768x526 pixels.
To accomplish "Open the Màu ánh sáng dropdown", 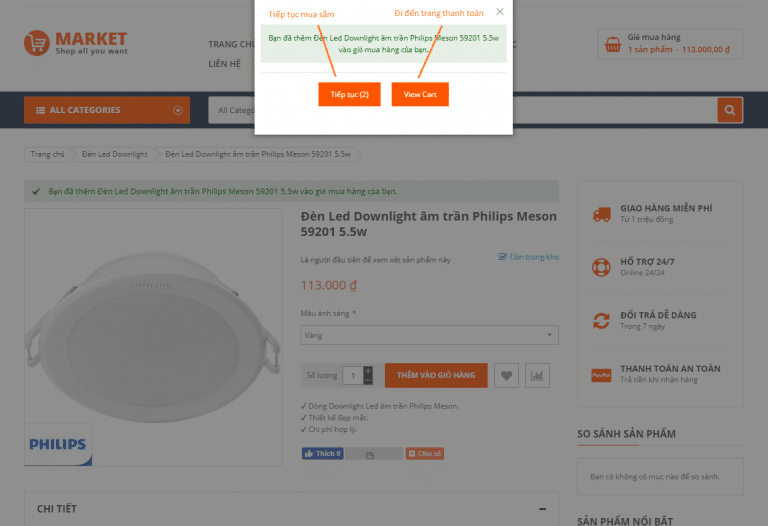I will coord(429,335).
